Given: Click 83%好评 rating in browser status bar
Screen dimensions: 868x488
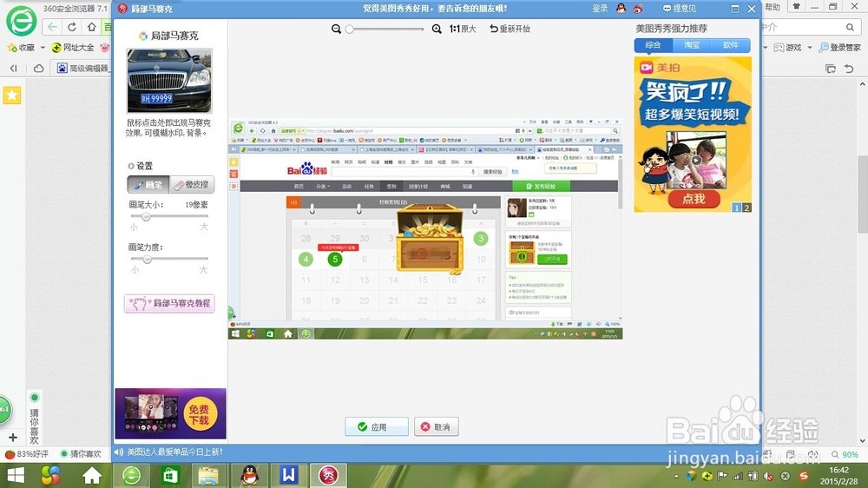Looking at the screenshot, I should click(27, 454).
